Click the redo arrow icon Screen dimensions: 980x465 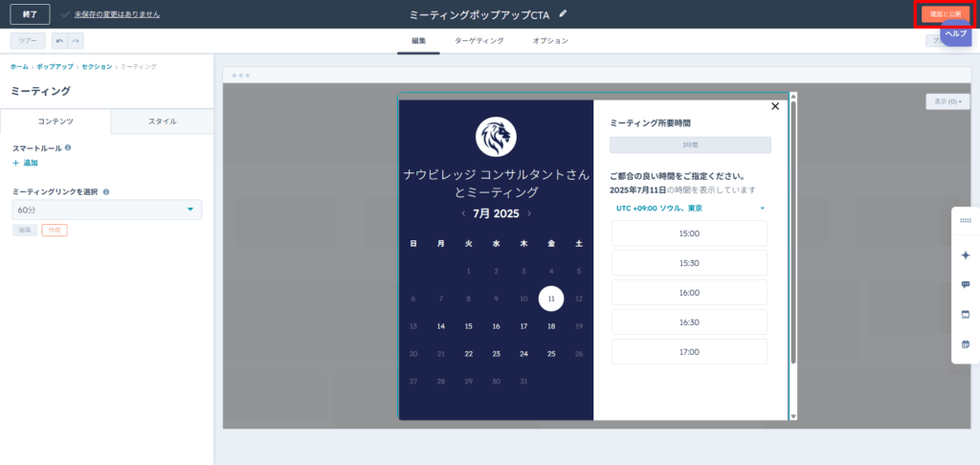76,40
